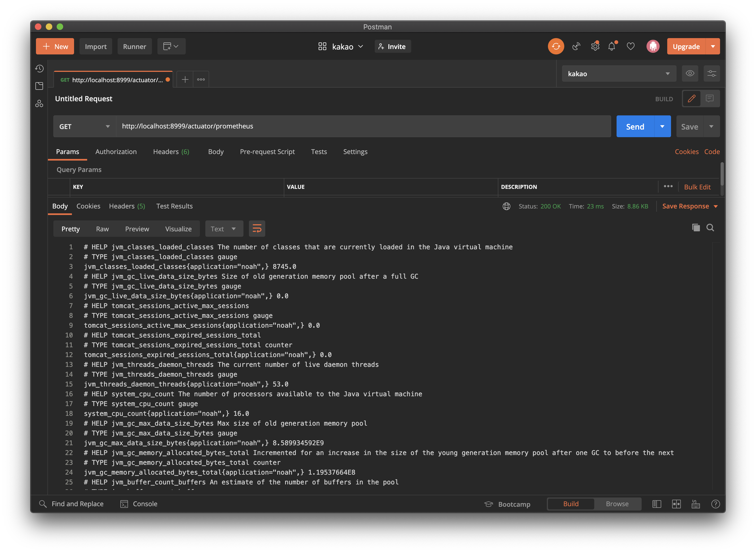Select the Pretty response view
Screen dimensions: 756x553
71,229
